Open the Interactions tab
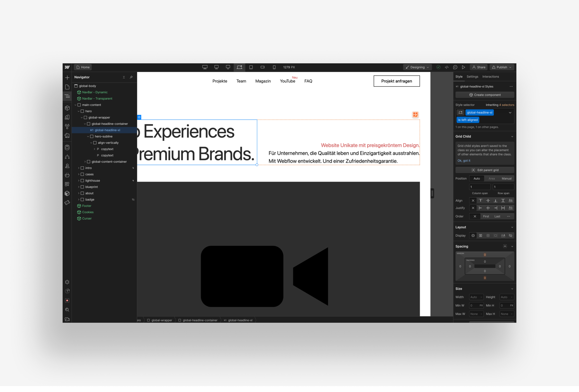Image resolution: width=579 pixels, height=392 pixels. coord(490,77)
